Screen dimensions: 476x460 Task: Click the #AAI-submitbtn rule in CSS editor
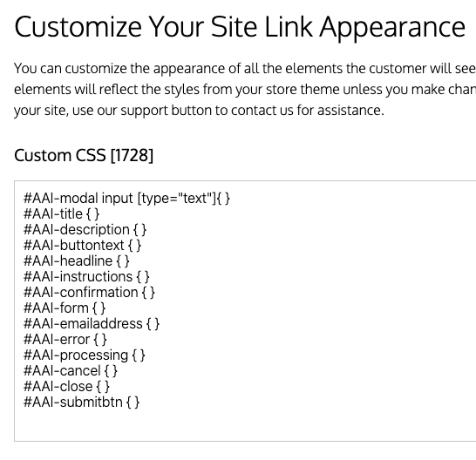[x=81, y=402]
